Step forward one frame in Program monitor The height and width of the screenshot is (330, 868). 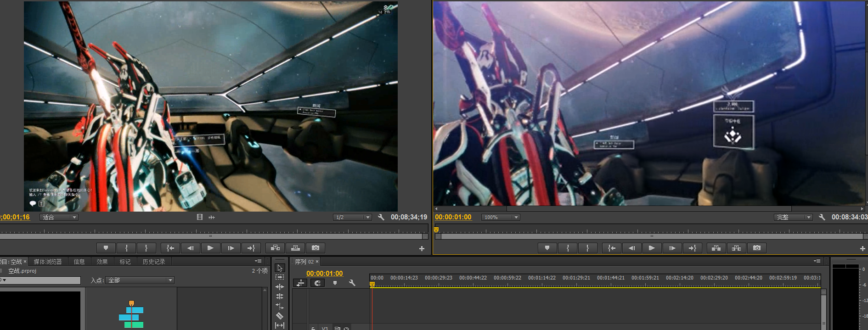[672, 248]
